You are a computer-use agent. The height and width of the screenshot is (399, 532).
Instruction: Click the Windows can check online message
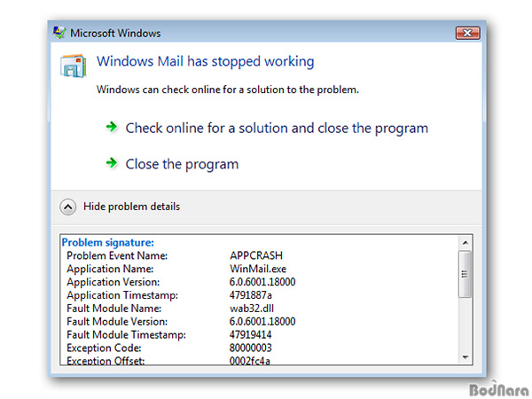[x=228, y=90]
